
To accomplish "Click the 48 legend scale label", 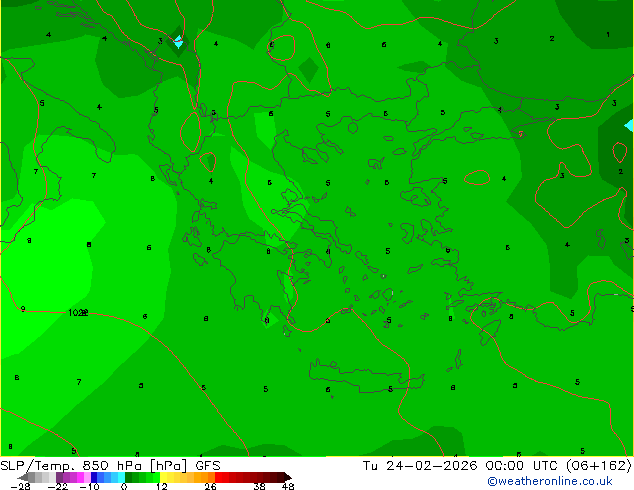I will 288,486.
